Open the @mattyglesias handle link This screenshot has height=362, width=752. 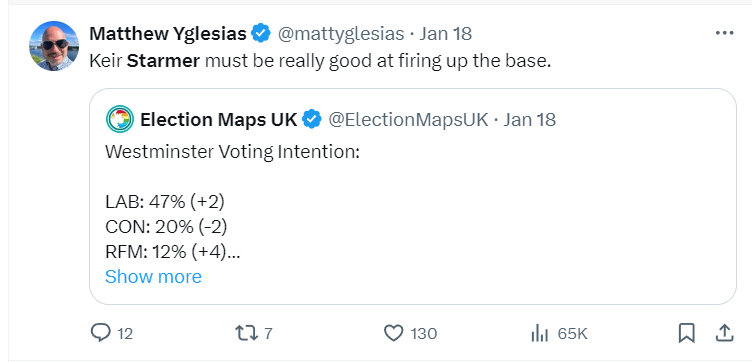(341, 34)
